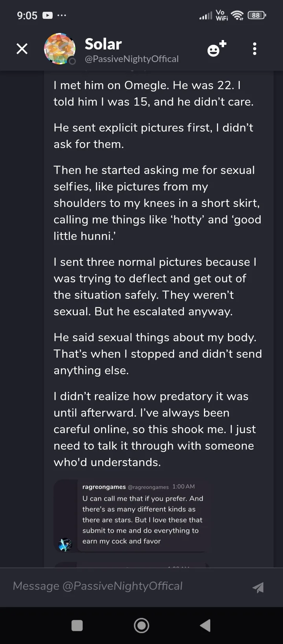
Task: Open the three-dot overflow menu
Action: coord(255,49)
